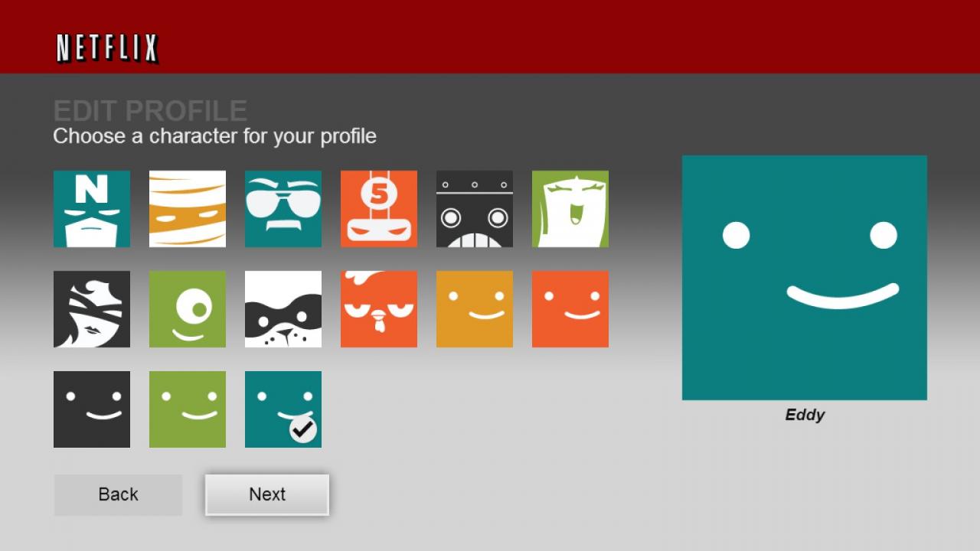Click the Netflix logo in the header
Viewport: 980px width, 551px height.
click(106, 46)
